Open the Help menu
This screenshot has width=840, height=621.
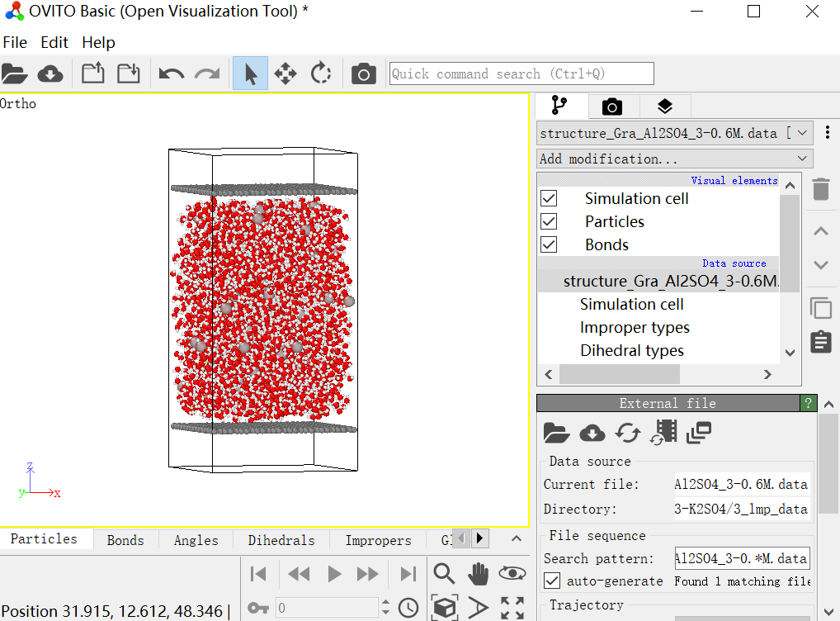[98, 42]
